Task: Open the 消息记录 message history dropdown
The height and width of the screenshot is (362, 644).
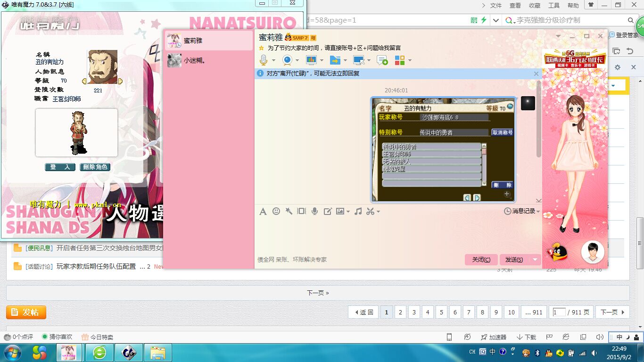Action: click(x=522, y=211)
